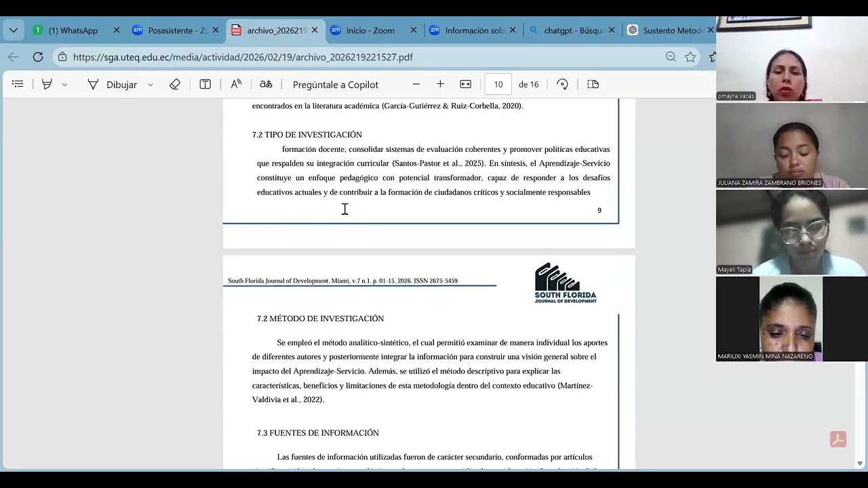
Task: Click Pregúntale a Copilot button
Action: (x=336, y=84)
